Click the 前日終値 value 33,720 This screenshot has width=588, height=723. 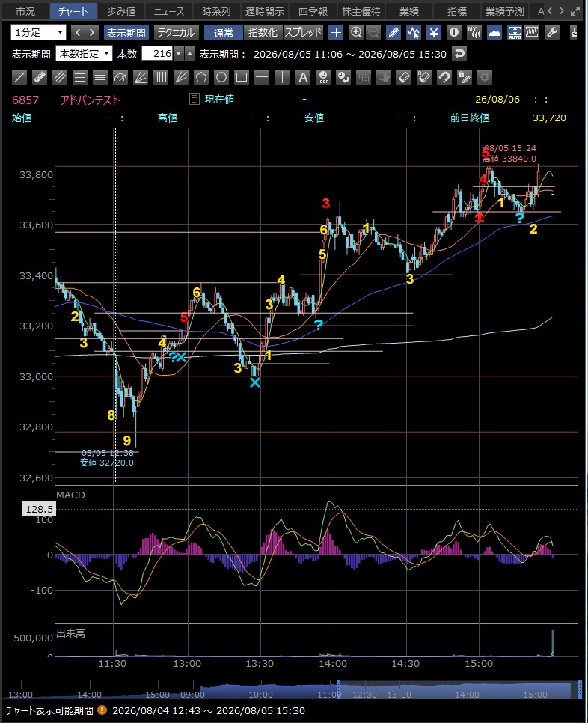(549, 118)
